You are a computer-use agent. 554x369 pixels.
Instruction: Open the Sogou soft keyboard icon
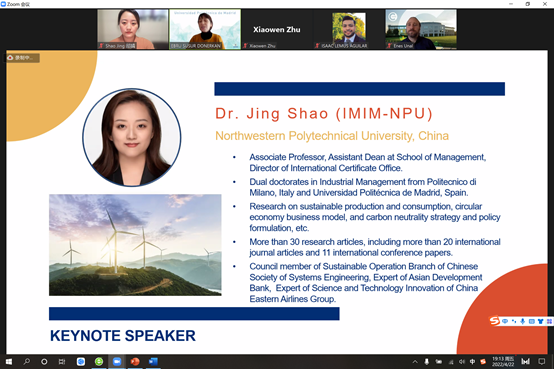[x=531, y=321]
